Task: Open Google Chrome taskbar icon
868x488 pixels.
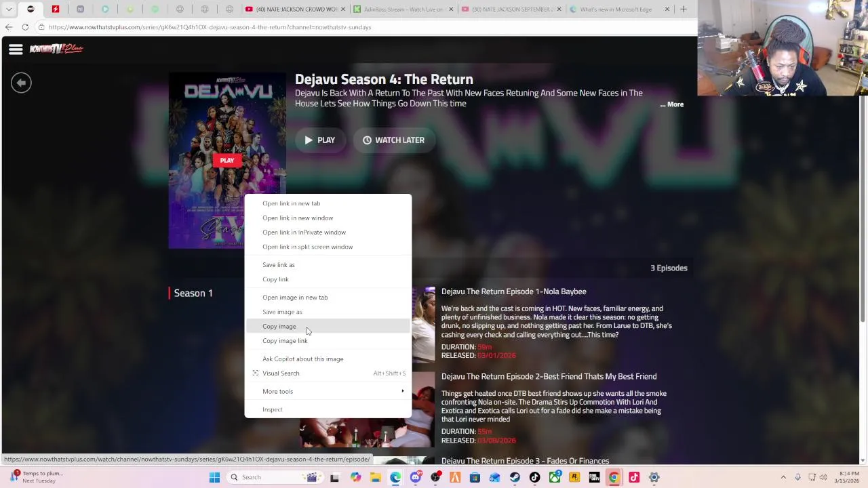Action: [614, 477]
